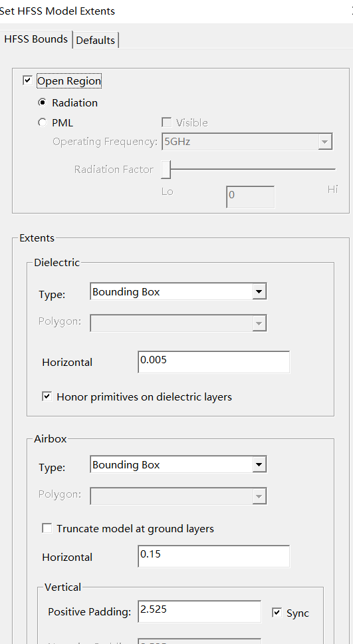Open the Dielectric Polygon dropdown arrow
This screenshot has height=644, width=353.
coord(259,323)
